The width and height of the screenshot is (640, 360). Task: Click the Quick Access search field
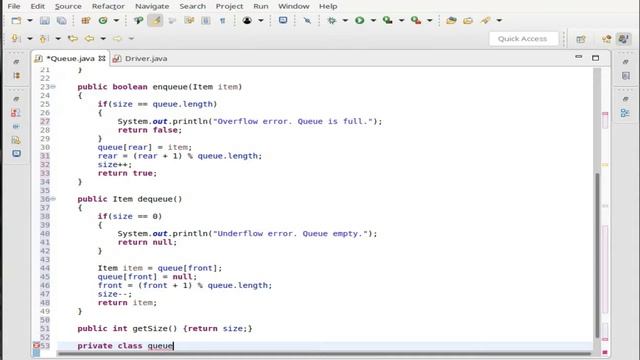pyautogui.click(x=523, y=39)
